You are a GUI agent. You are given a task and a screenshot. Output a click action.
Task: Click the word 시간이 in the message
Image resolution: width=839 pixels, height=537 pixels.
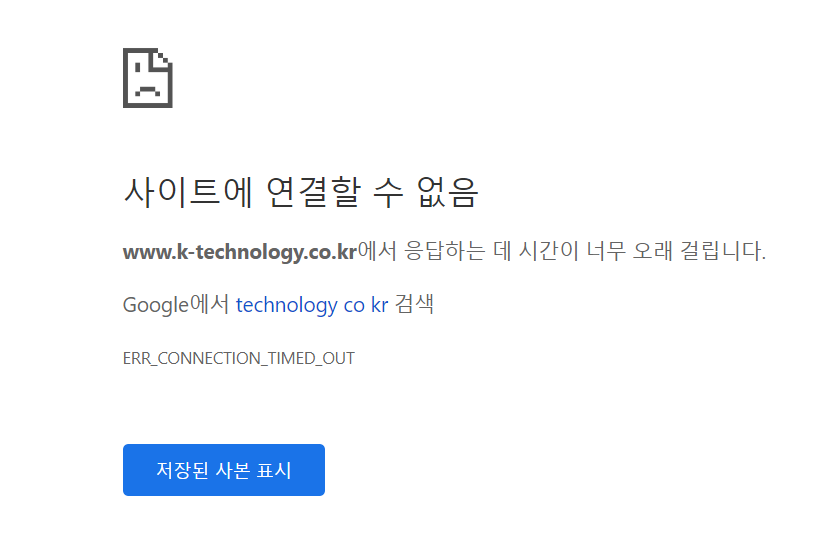click(x=549, y=250)
